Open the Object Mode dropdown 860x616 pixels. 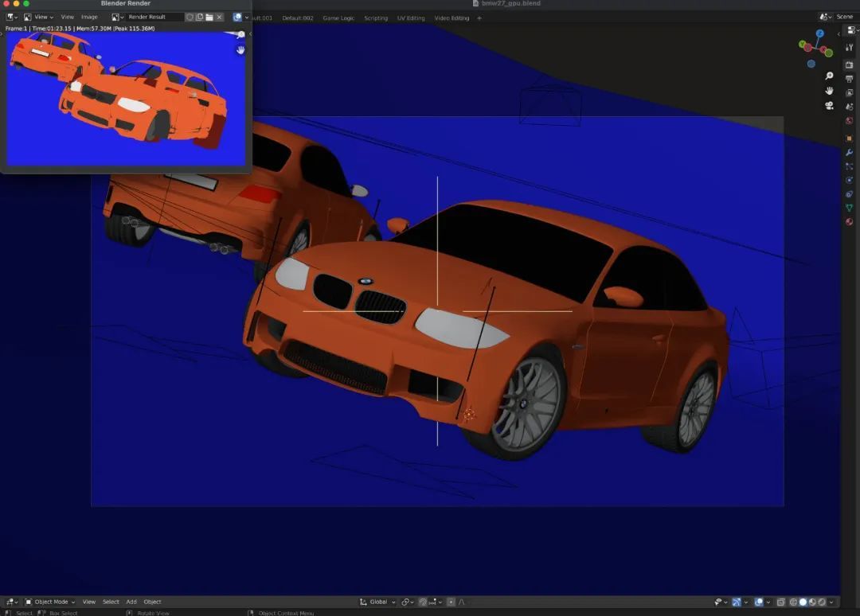tap(50, 602)
